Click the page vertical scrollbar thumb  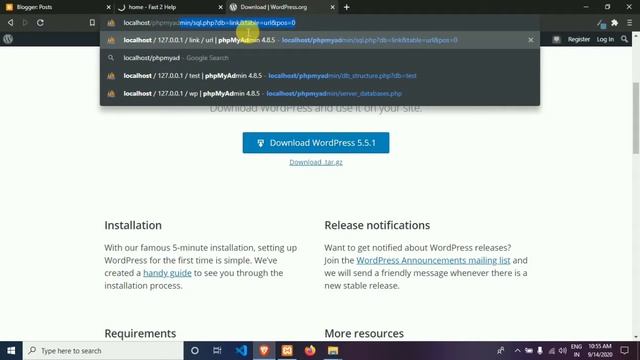pyautogui.click(x=636, y=118)
